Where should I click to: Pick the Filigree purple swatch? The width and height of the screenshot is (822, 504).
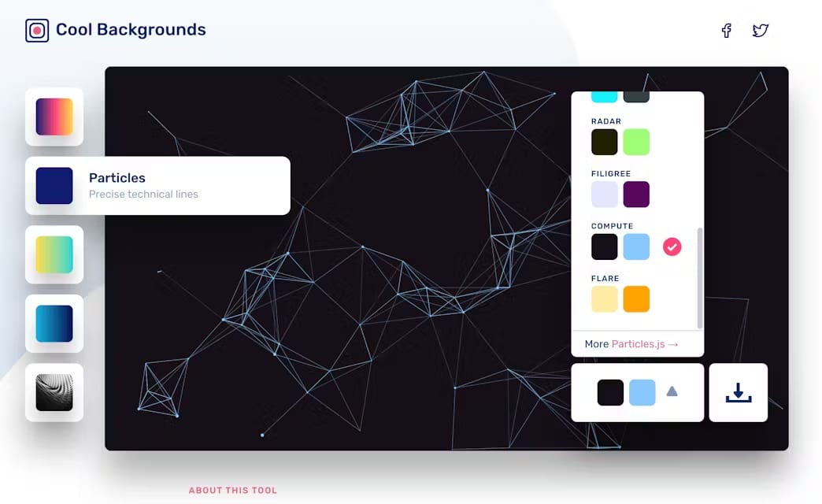(x=636, y=195)
